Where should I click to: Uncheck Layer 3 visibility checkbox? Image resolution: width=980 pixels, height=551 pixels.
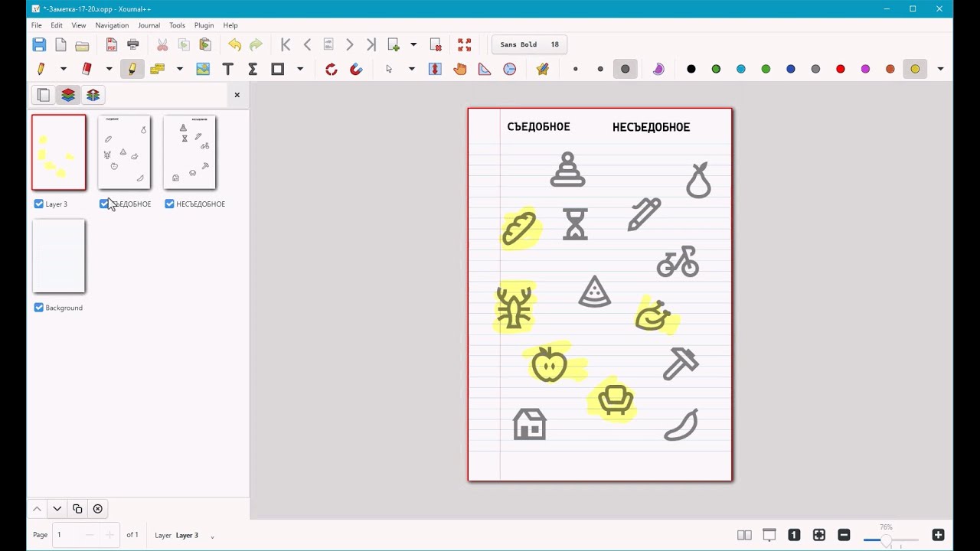pos(39,204)
